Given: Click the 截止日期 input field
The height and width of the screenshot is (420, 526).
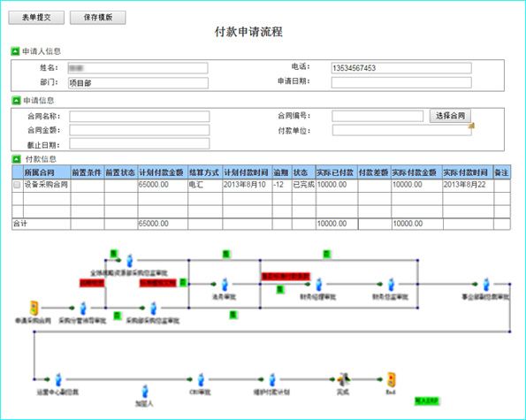Looking at the screenshot, I should [139, 143].
